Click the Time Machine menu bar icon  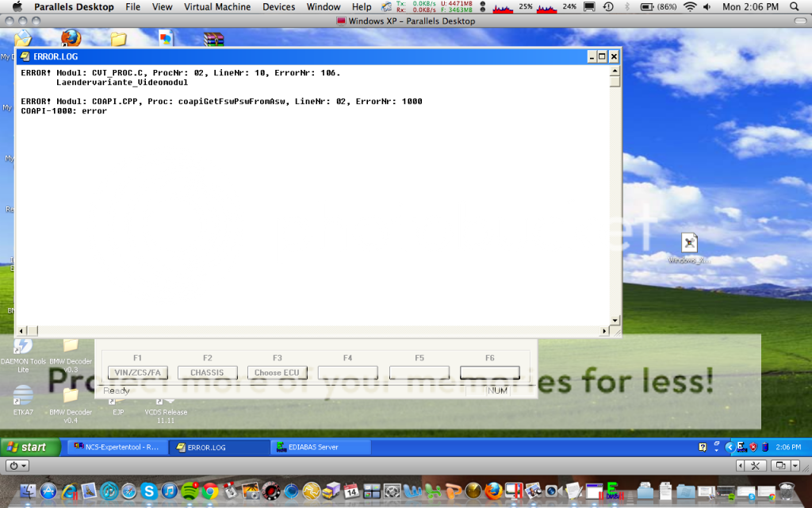click(x=607, y=7)
